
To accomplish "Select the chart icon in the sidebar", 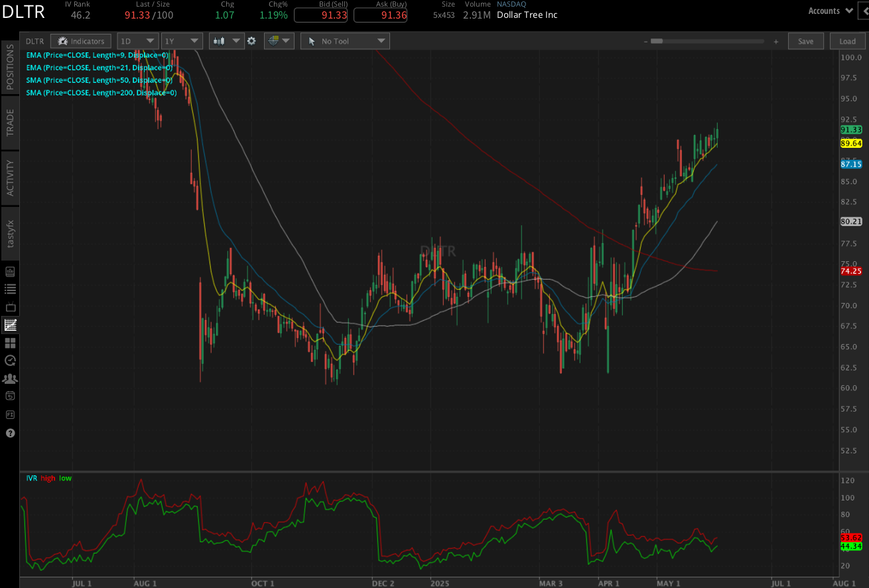I will [10, 325].
